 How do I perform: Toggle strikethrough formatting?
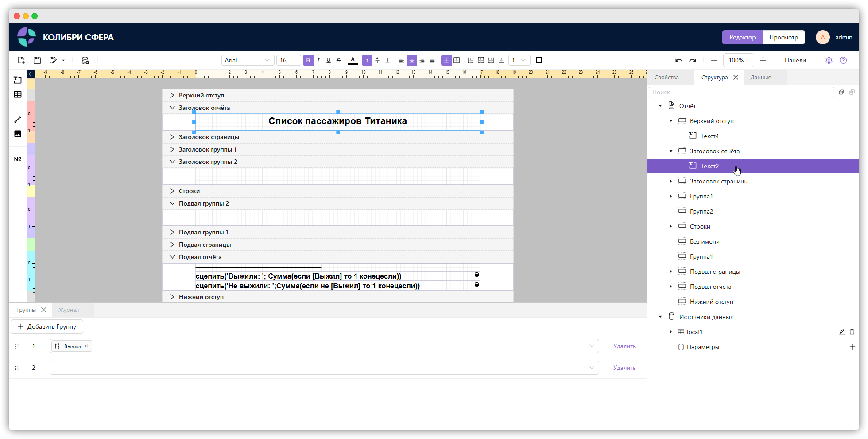(339, 60)
